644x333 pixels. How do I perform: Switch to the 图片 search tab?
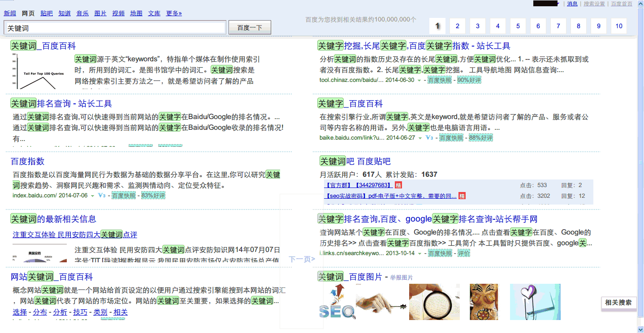(100, 13)
